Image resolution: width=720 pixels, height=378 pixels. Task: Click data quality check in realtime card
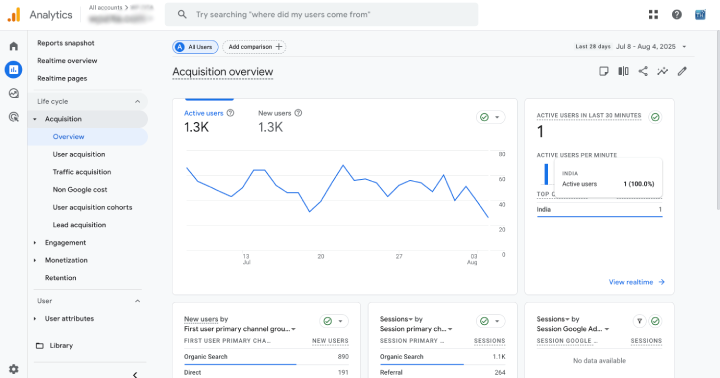[x=655, y=117]
